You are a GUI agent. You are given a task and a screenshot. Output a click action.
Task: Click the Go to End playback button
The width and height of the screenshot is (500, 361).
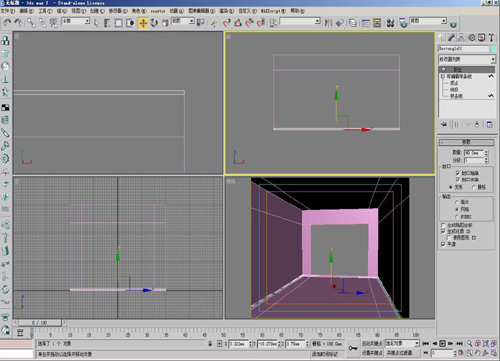pos(459,343)
